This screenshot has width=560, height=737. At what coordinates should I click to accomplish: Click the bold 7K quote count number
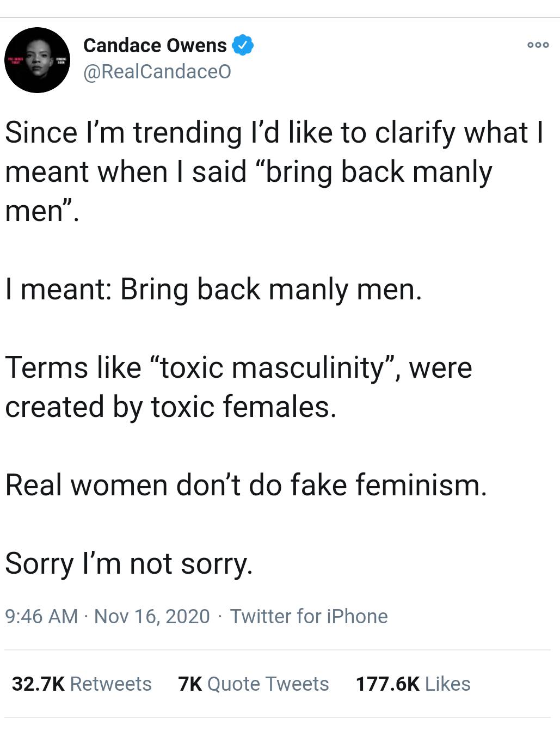point(190,684)
